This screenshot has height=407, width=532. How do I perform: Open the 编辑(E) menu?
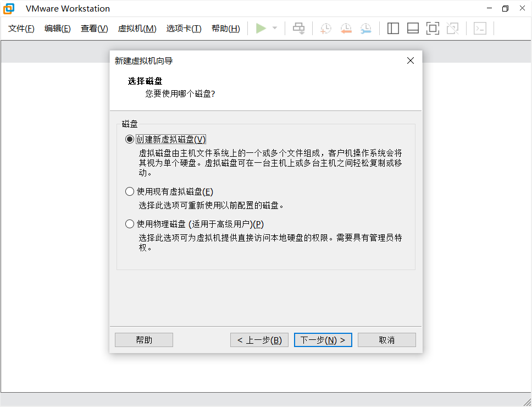pyautogui.click(x=57, y=29)
